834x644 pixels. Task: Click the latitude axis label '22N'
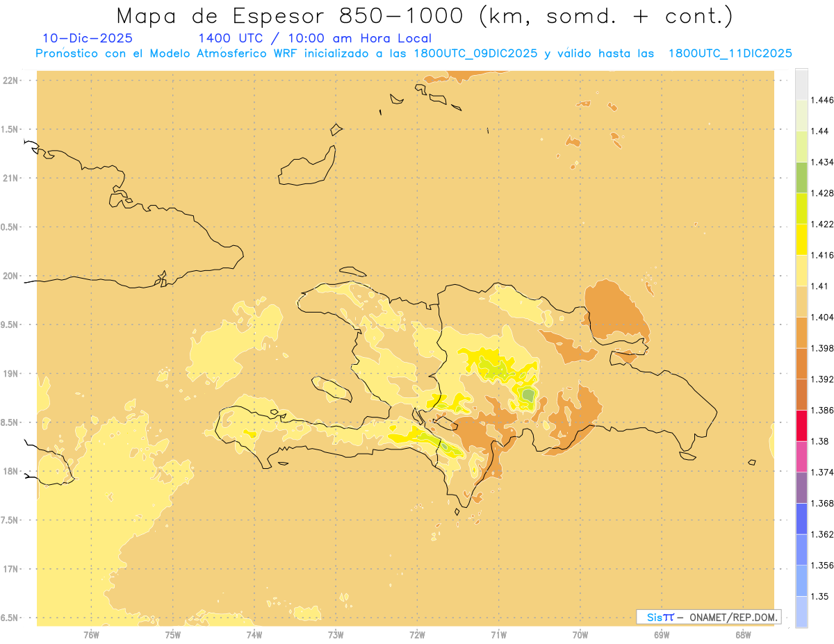click(x=11, y=81)
